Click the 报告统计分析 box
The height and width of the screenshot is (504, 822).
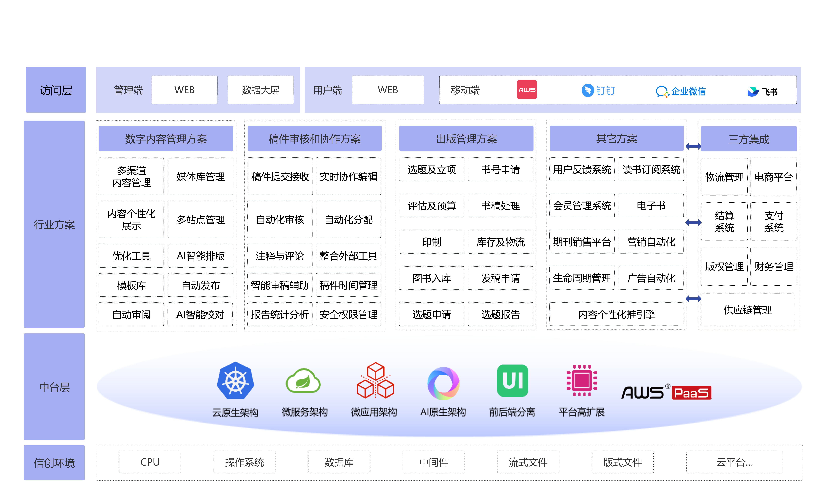[x=280, y=314]
